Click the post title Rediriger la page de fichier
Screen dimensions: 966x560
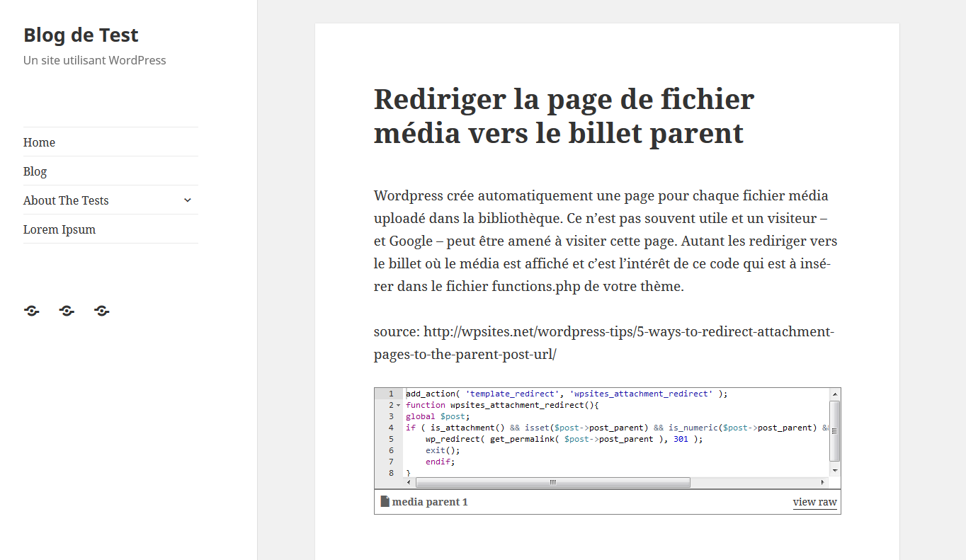pyautogui.click(x=564, y=115)
